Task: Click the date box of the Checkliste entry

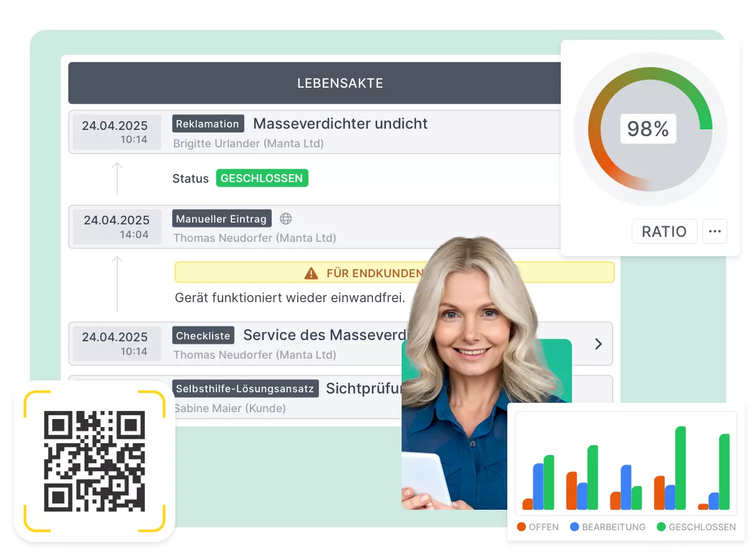Action: click(x=117, y=344)
